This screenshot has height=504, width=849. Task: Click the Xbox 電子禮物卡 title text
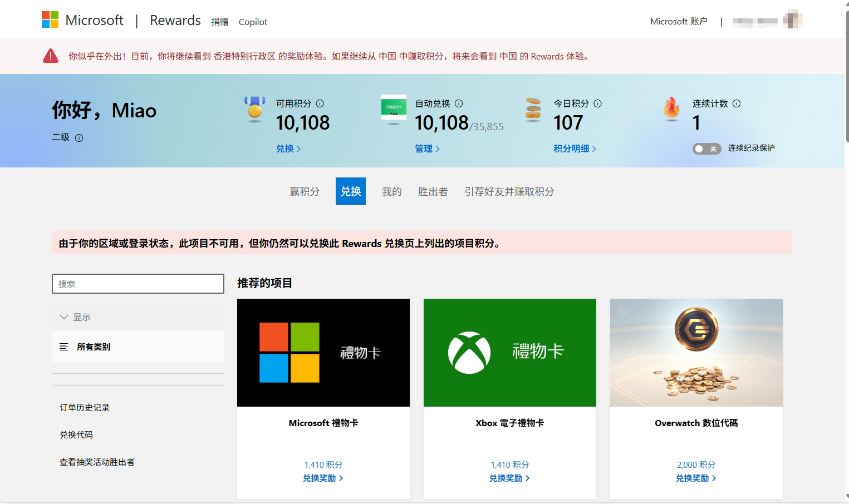pyautogui.click(x=510, y=423)
